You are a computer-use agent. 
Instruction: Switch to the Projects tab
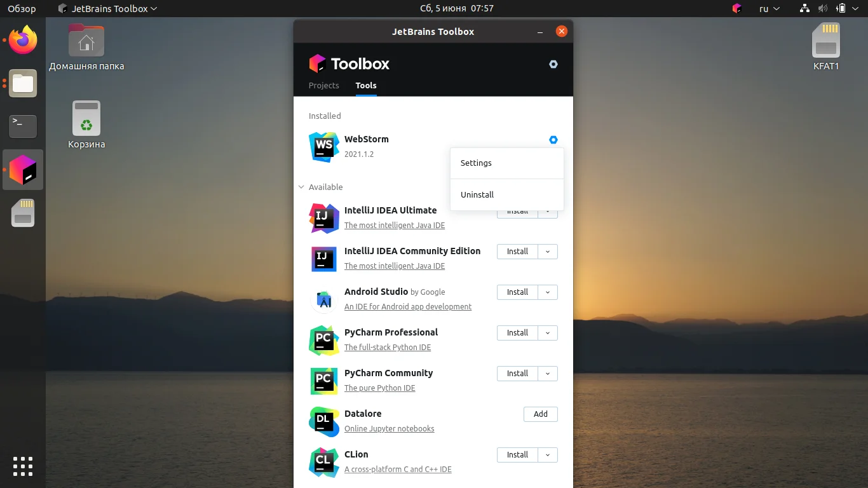[323, 85]
